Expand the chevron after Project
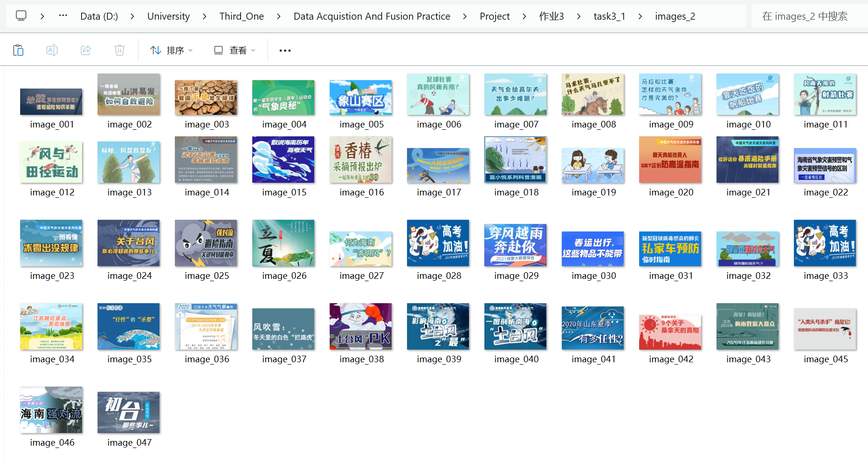 pyautogui.click(x=524, y=16)
